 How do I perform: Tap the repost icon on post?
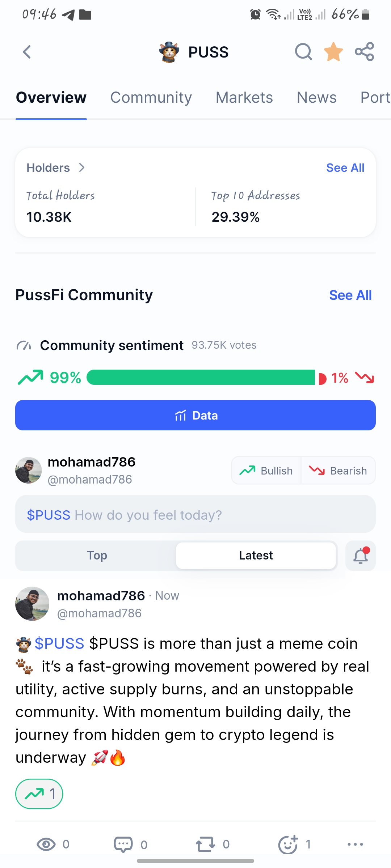coord(205,844)
